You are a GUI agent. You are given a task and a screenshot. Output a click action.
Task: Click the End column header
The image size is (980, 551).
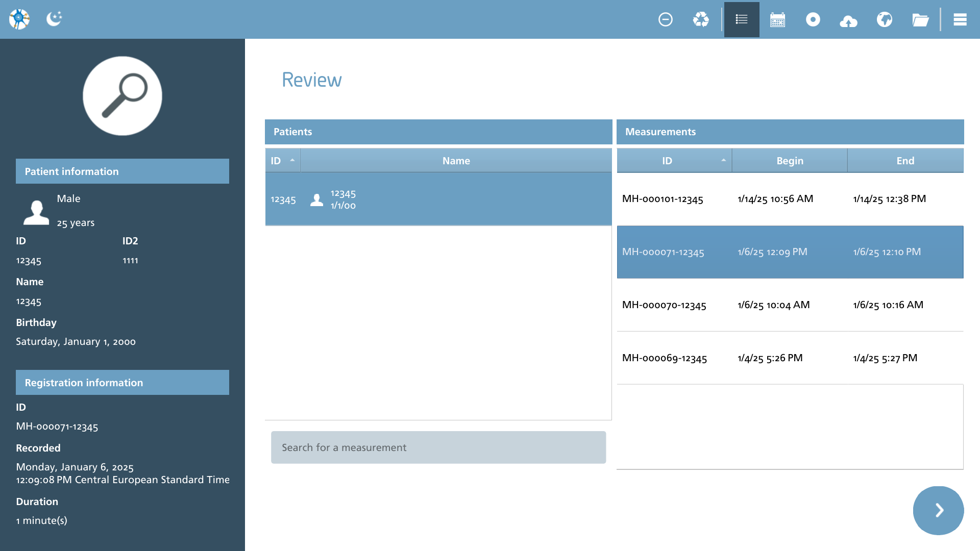905,161
